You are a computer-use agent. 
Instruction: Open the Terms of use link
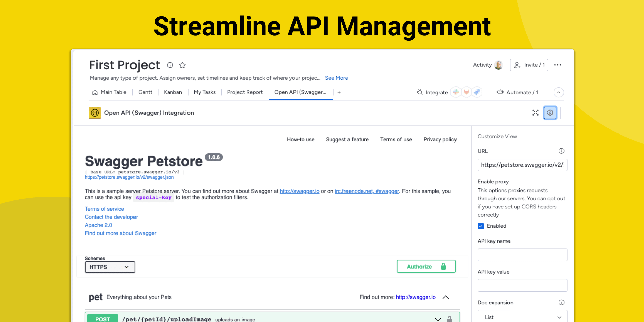[x=396, y=139]
